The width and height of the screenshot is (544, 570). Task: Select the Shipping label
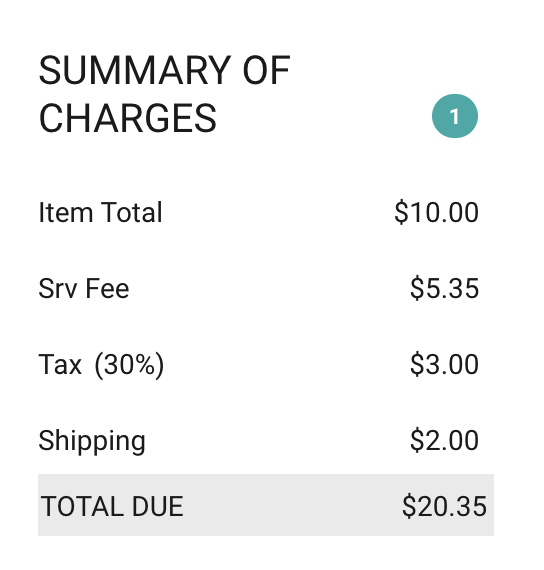pyautogui.click(x=92, y=441)
